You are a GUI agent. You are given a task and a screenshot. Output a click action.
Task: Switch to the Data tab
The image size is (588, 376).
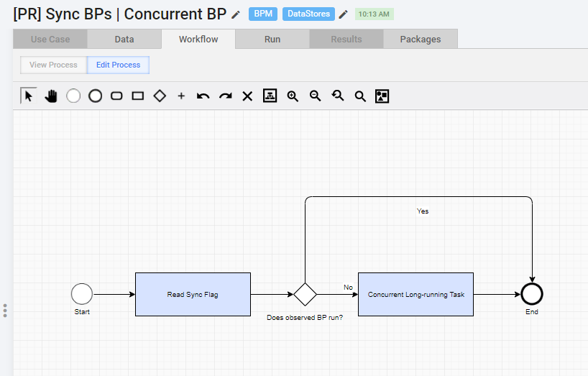click(x=124, y=40)
